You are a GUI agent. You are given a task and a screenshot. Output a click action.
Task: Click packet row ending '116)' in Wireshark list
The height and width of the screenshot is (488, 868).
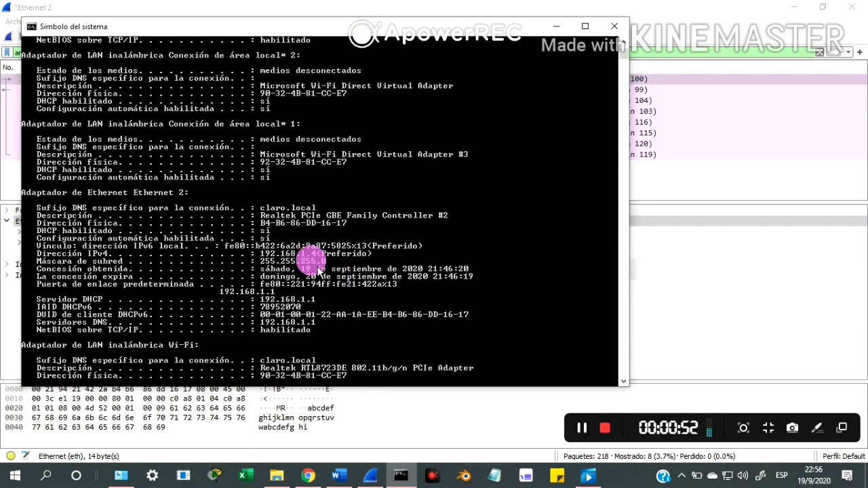point(642,122)
